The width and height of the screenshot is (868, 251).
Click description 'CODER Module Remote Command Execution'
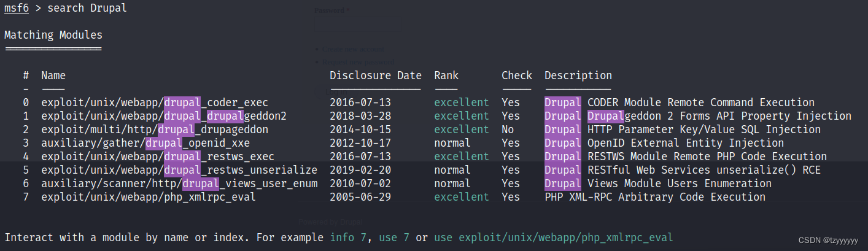(x=701, y=102)
